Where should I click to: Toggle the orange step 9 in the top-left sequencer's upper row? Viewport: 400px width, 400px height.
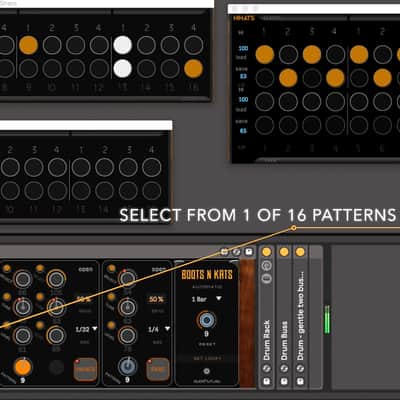pyautogui.click(x=28, y=45)
